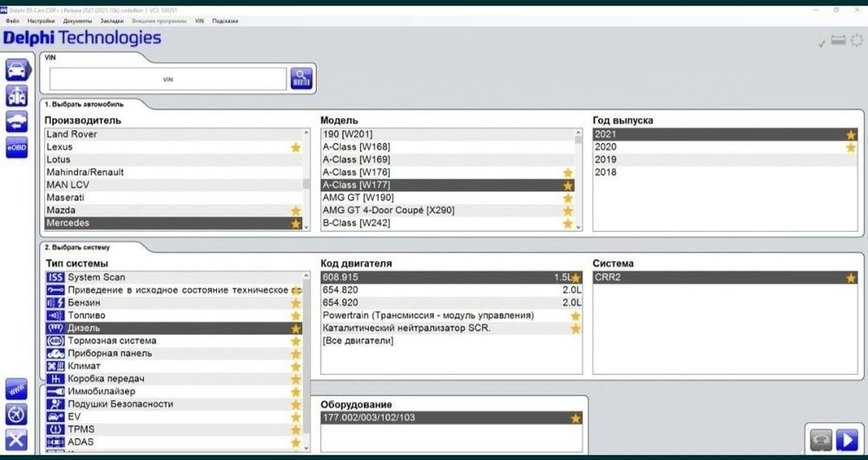This screenshot has height=460, width=868.
Task: Select the ISS System Scan icon
Action: [x=56, y=278]
